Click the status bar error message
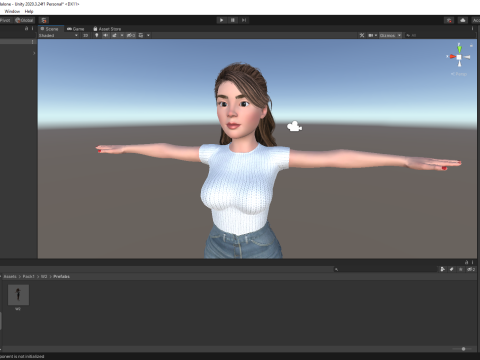 point(22,357)
